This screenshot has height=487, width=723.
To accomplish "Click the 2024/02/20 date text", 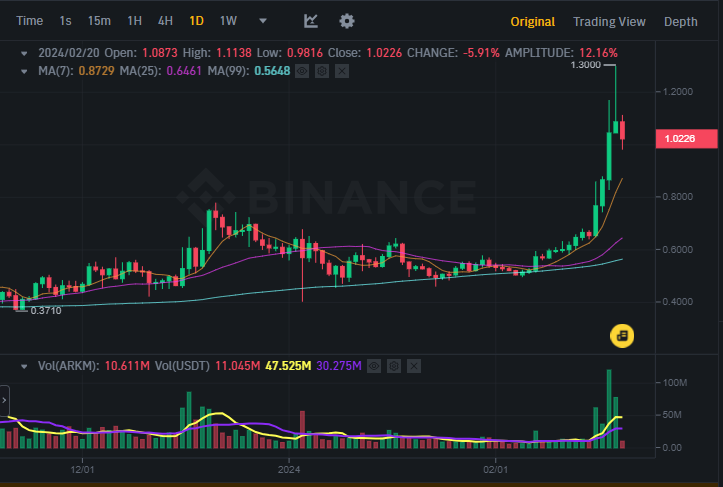I will pyautogui.click(x=69, y=53).
